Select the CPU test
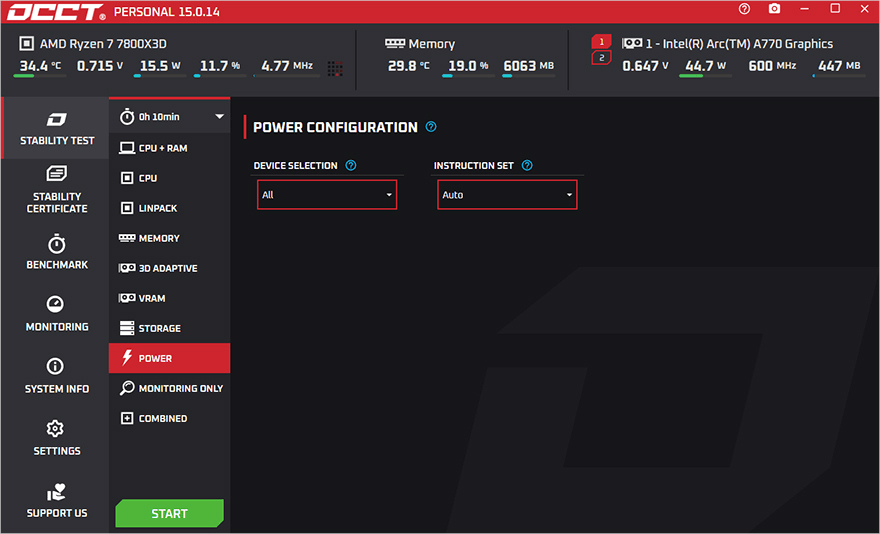The image size is (880, 534). pos(169,178)
